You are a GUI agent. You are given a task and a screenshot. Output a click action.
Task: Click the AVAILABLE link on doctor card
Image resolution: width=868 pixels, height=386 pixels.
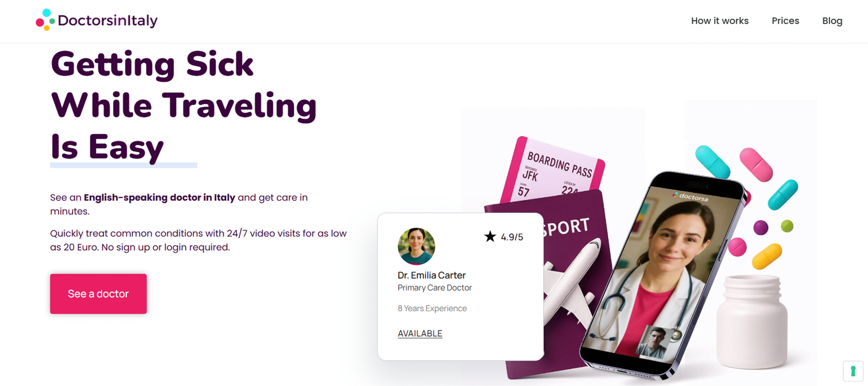coord(420,333)
